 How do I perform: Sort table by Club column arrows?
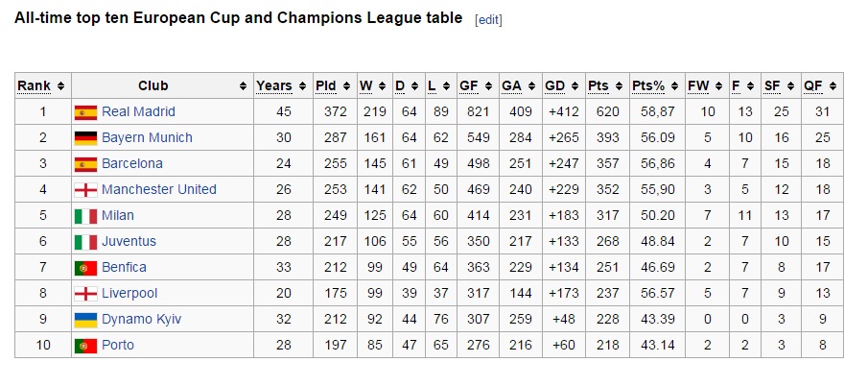tap(243, 86)
